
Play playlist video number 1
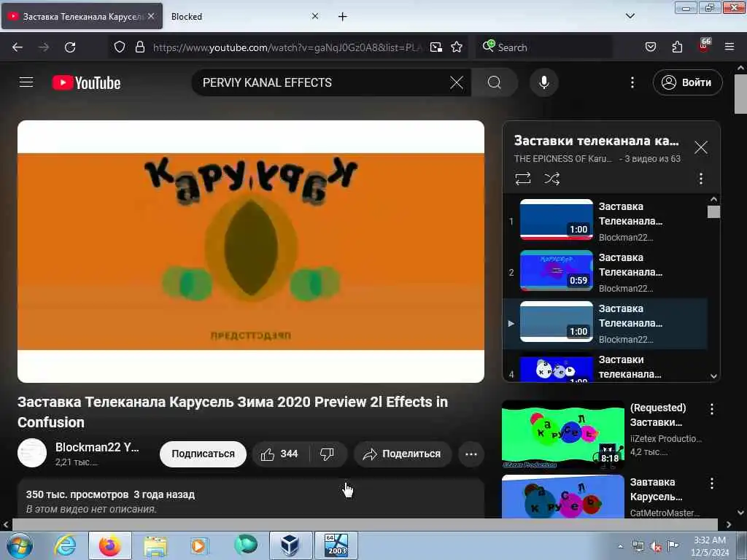pyautogui.click(x=605, y=221)
